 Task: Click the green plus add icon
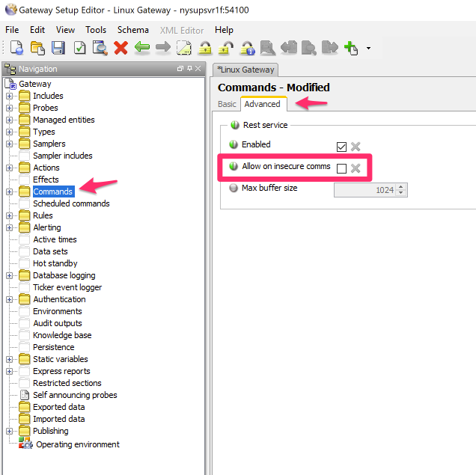pyautogui.click(x=351, y=49)
